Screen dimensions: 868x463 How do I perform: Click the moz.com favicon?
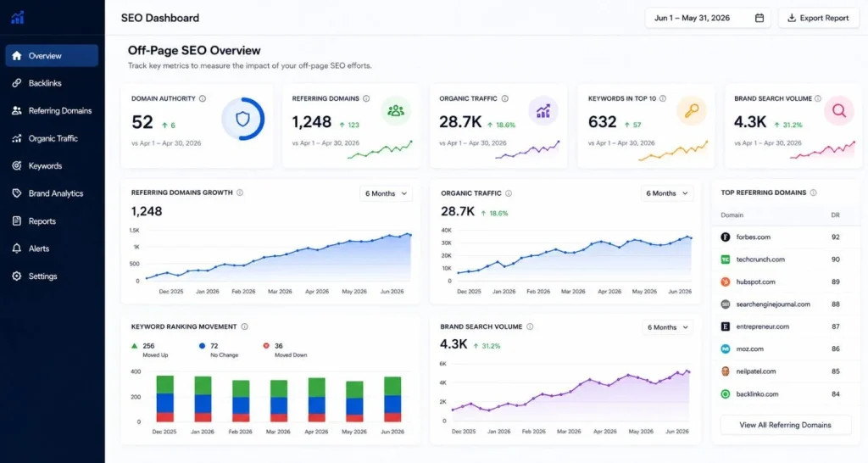click(x=726, y=349)
